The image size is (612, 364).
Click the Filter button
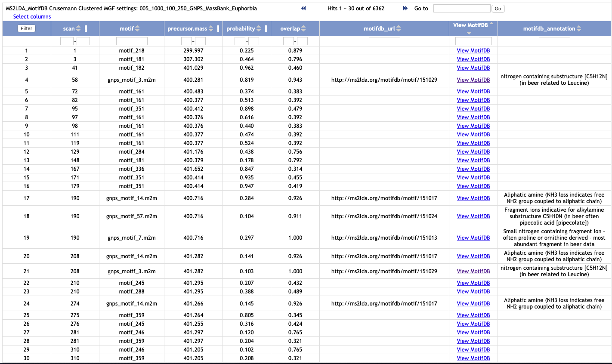click(x=27, y=28)
